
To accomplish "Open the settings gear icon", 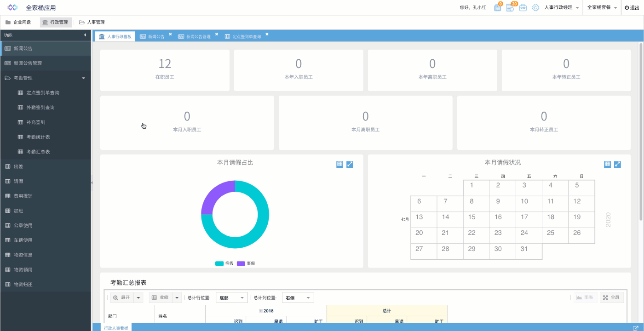I will (535, 7).
